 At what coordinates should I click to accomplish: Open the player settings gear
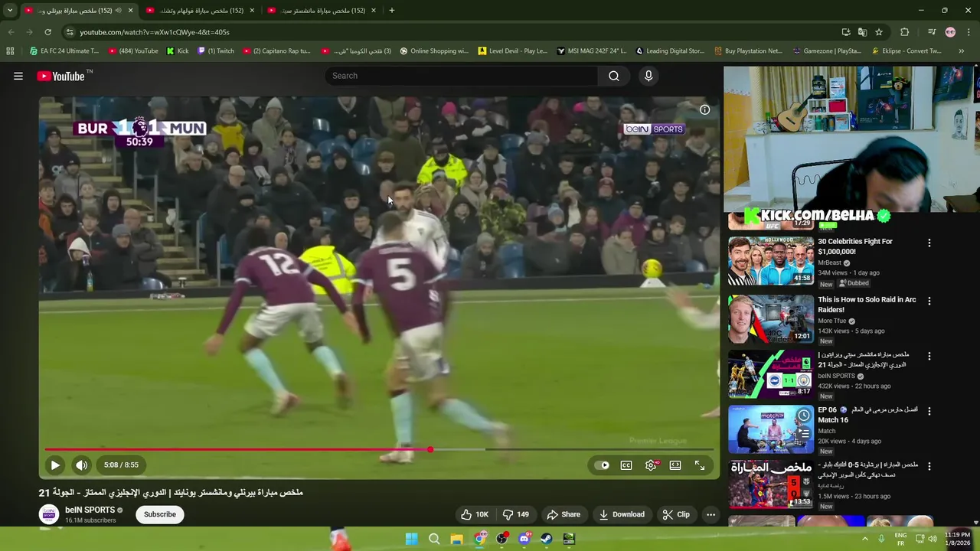click(651, 465)
